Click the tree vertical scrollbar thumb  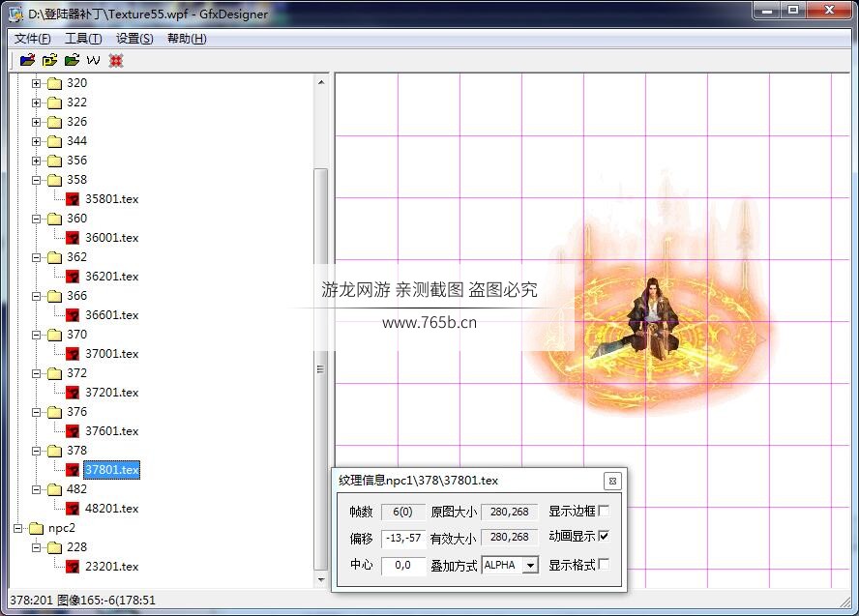pyautogui.click(x=321, y=369)
